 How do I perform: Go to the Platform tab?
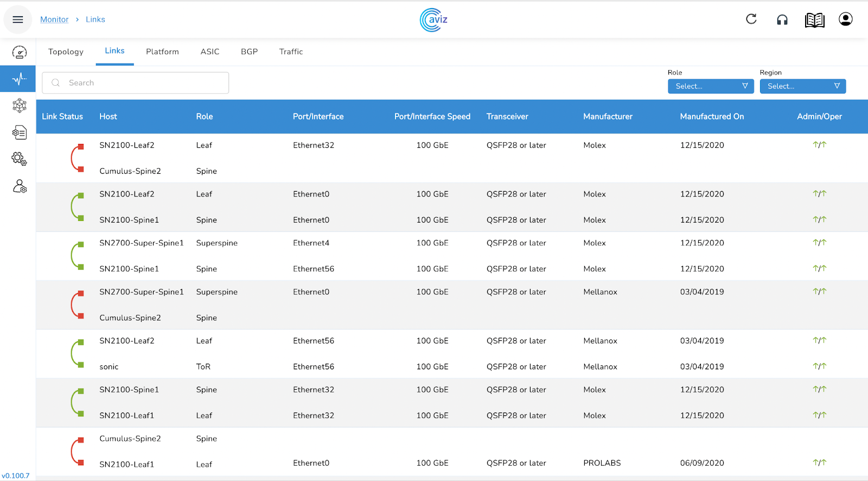(x=162, y=52)
